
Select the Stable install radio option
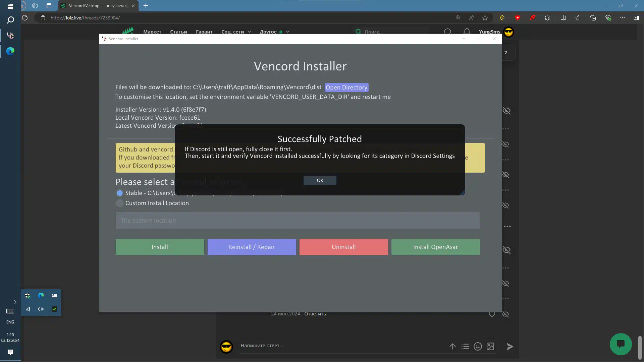[x=119, y=193]
